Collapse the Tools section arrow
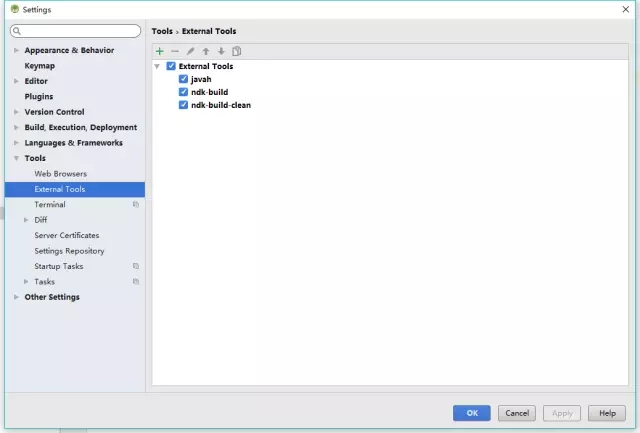The height and width of the screenshot is (433, 640). click(x=16, y=158)
